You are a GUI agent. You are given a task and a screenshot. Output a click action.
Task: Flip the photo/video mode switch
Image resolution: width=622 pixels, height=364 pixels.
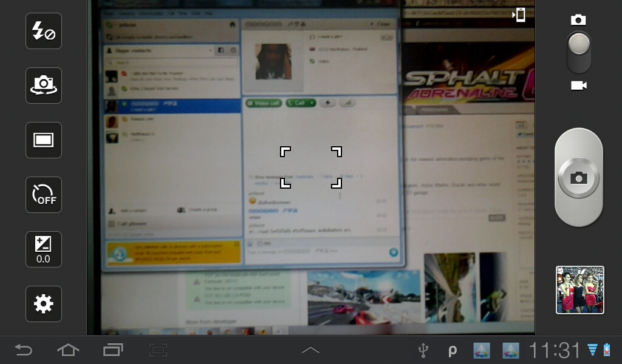pos(579,52)
